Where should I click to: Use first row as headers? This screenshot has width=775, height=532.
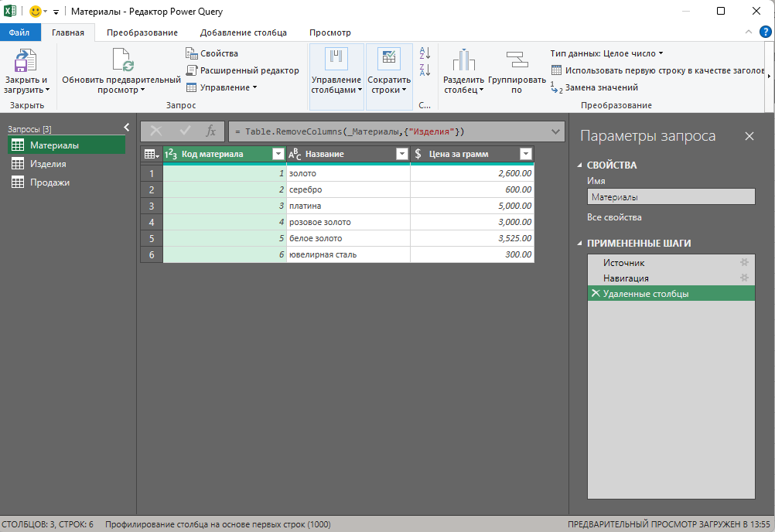pyautogui.click(x=658, y=70)
